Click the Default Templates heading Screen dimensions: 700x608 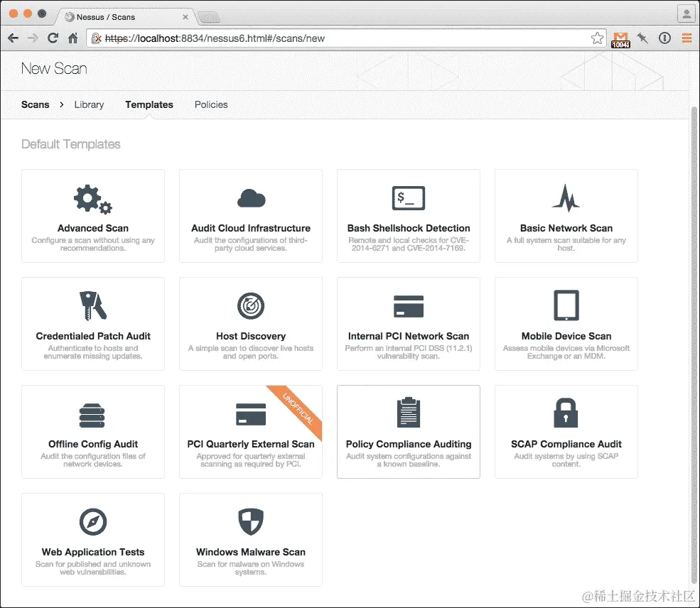click(71, 144)
